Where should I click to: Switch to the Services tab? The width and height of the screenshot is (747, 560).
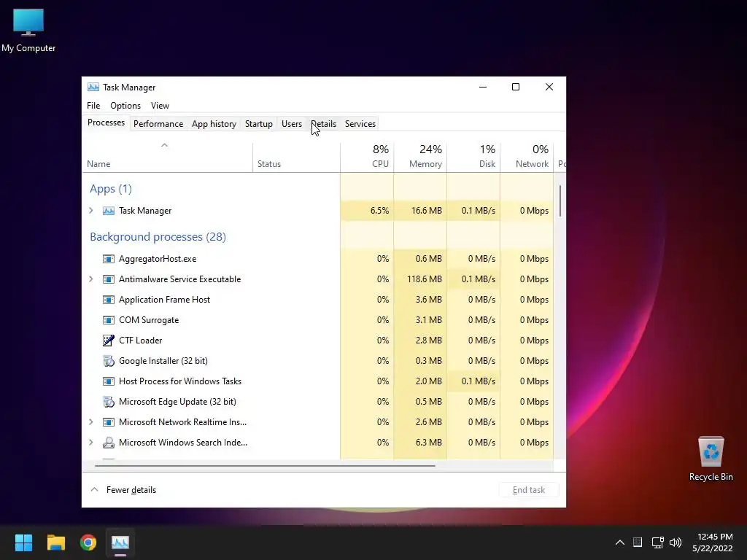(360, 124)
